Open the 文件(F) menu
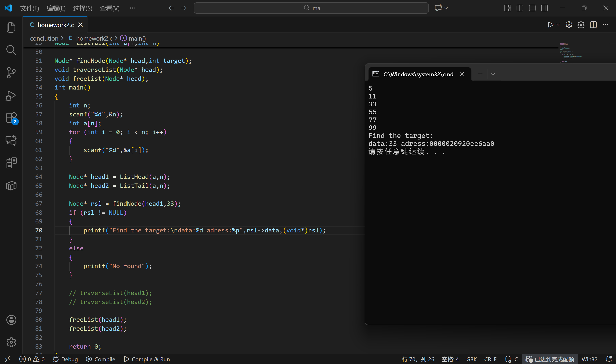616x364 pixels. [30, 8]
